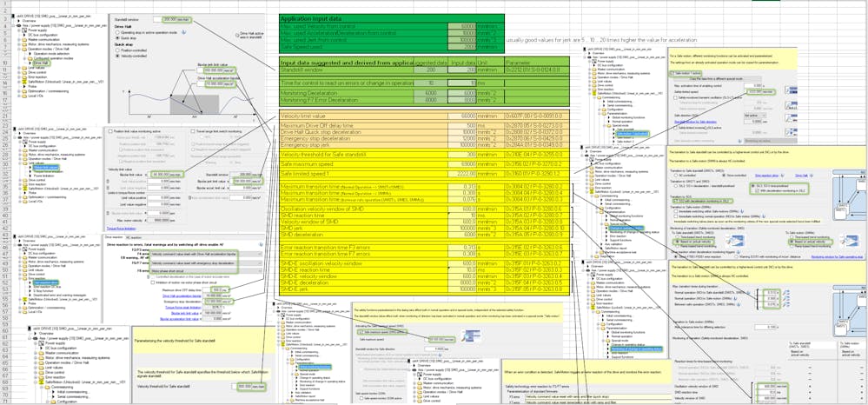This screenshot has width=868, height=405.
Task: Click Drive Halt acceleration bipolar value field in the Drive Halt panel
Action: tap(215, 84)
